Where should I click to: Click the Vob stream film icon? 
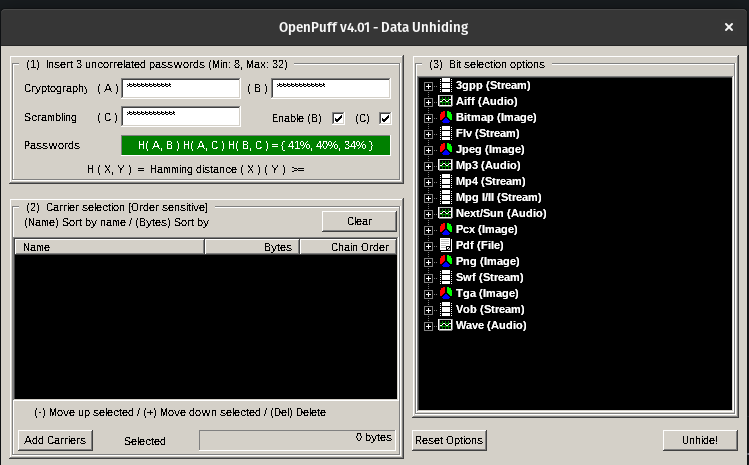445,309
